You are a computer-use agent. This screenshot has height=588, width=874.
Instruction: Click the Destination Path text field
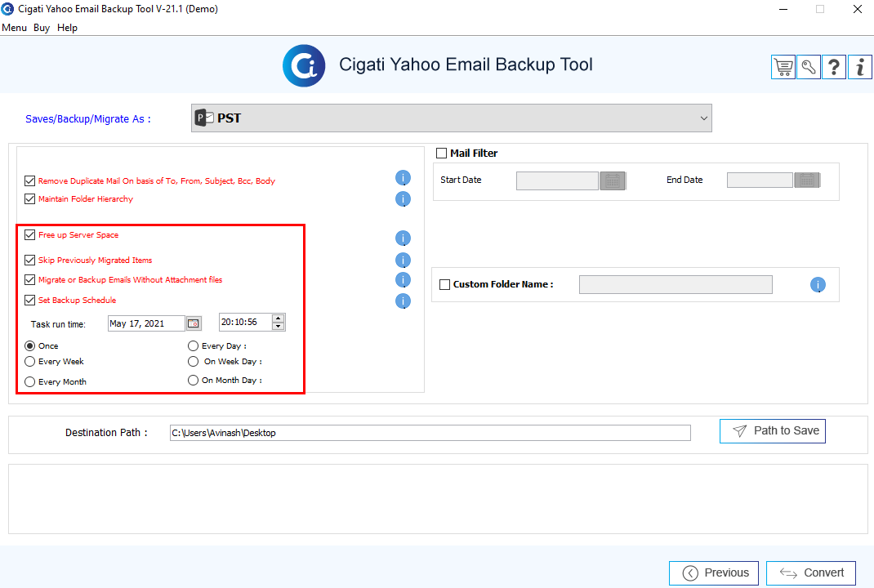[430, 433]
